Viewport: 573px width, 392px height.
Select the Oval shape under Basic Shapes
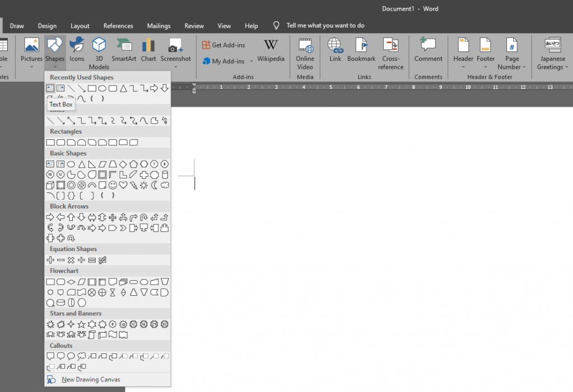[x=72, y=164]
